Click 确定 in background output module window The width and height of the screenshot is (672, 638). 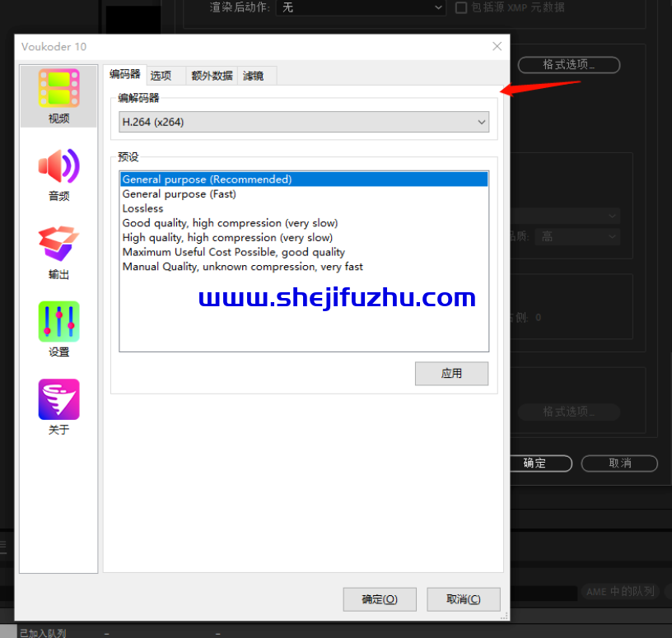[541, 463]
